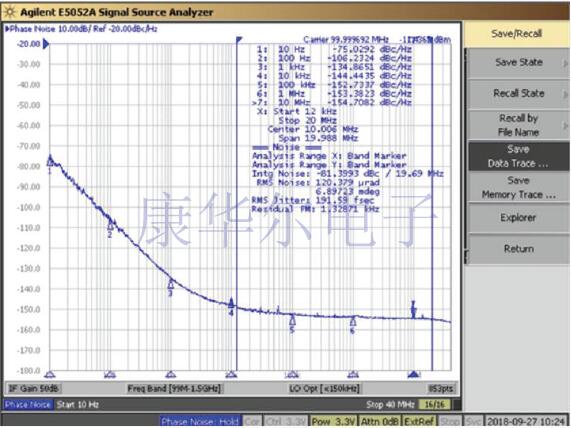Click the band marker flag atop the graph
571x428 pixels.
pos(239,39)
